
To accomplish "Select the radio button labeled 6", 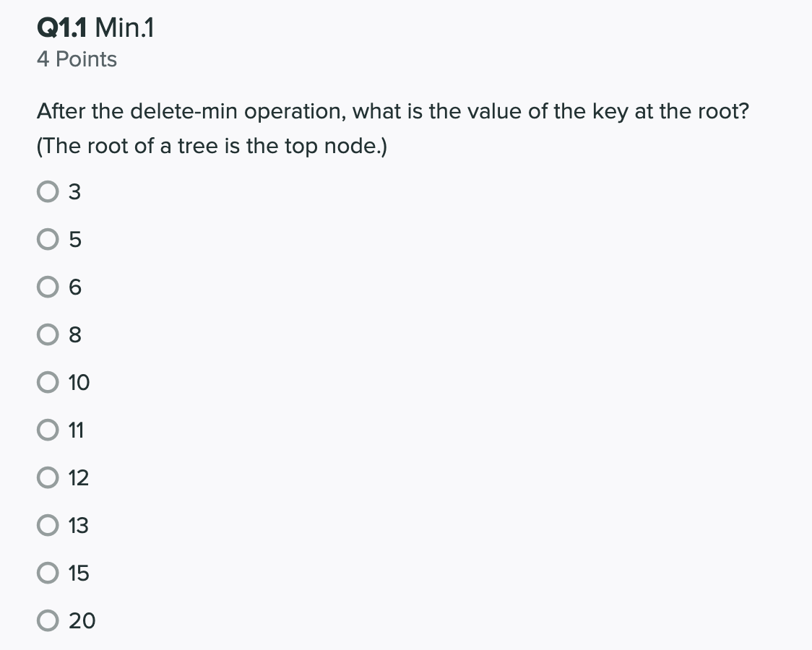I will [48, 287].
